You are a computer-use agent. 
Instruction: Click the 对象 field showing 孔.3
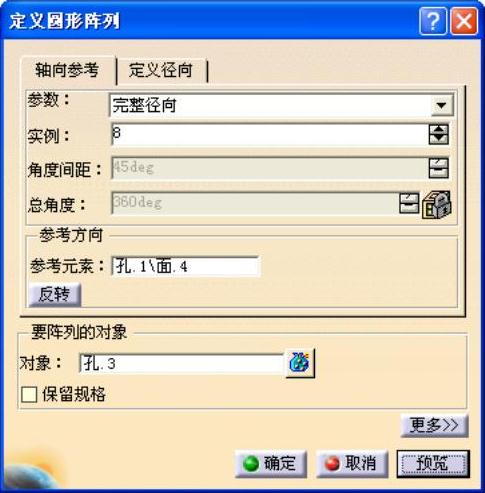[x=181, y=363]
